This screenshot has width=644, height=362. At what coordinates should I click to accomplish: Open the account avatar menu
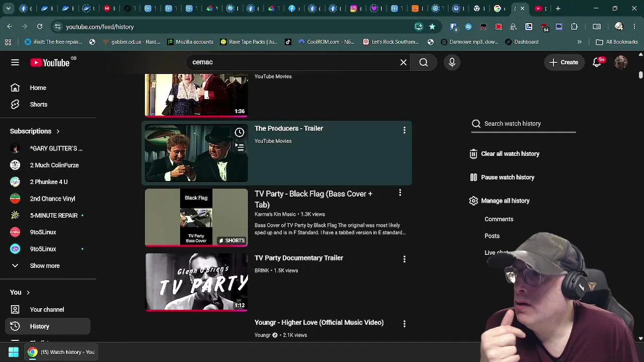621,62
